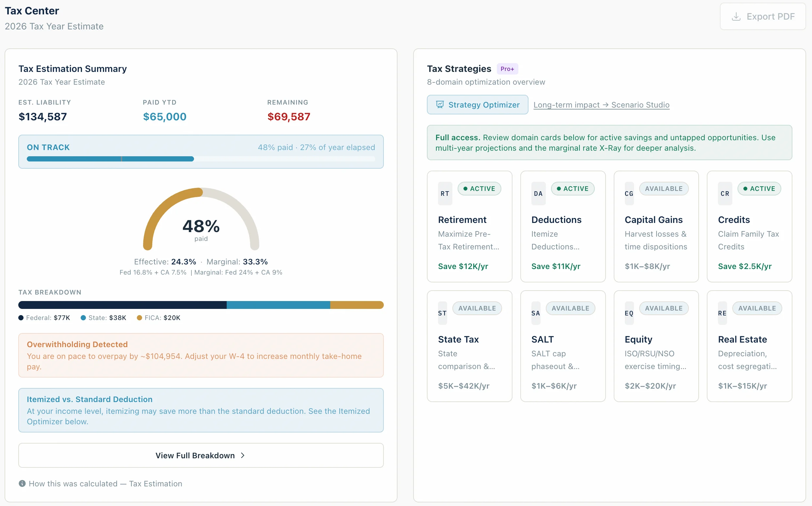Toggle the AVAILABLE pill on the SALT card
The width and height of the screenshot is (812, 506).
571,308
